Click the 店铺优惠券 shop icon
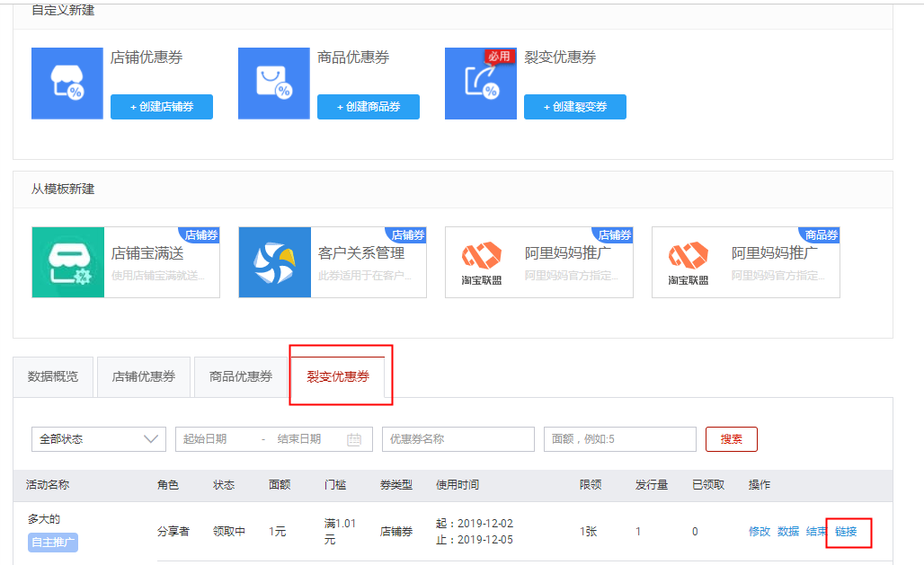Screen dimensions: 924x565 pyautogui.click(x=67, y=84)
